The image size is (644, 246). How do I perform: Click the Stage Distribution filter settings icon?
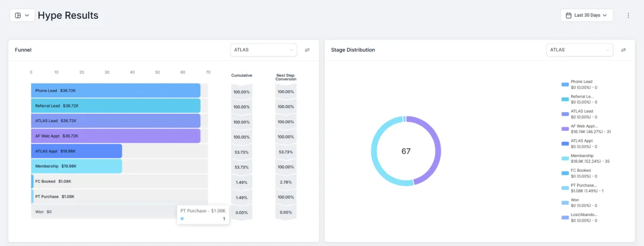(624, 50)
